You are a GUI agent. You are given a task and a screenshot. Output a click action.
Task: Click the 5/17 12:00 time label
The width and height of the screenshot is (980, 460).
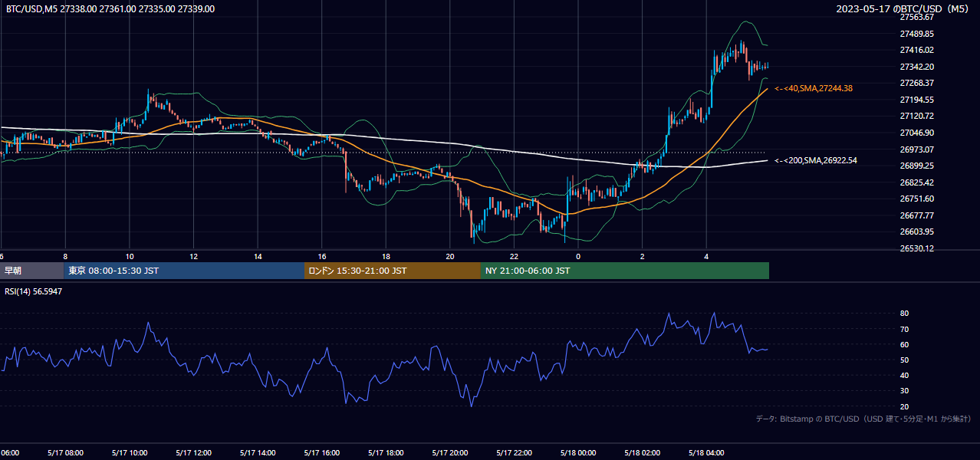(193, 453)
